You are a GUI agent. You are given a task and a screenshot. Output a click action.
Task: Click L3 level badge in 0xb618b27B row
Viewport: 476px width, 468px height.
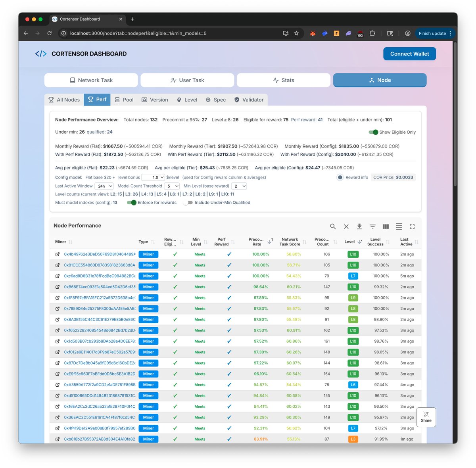tap(353, 439)
